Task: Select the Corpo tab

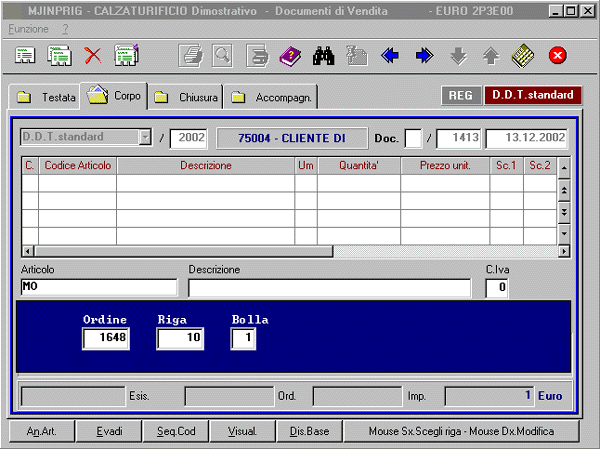Action: point(114,96)
